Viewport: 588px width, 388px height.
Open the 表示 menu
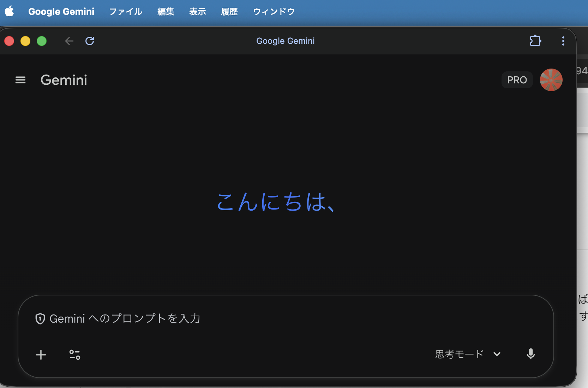pos(197,12)
